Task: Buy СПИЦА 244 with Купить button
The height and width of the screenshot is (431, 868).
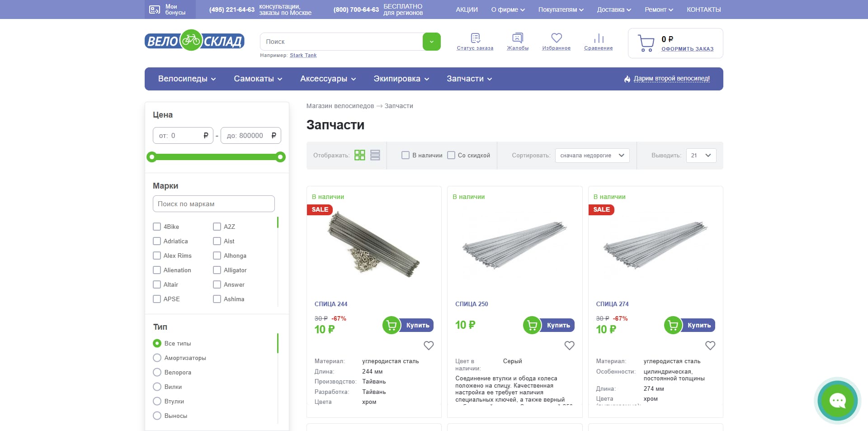Action: click(408, 325)
